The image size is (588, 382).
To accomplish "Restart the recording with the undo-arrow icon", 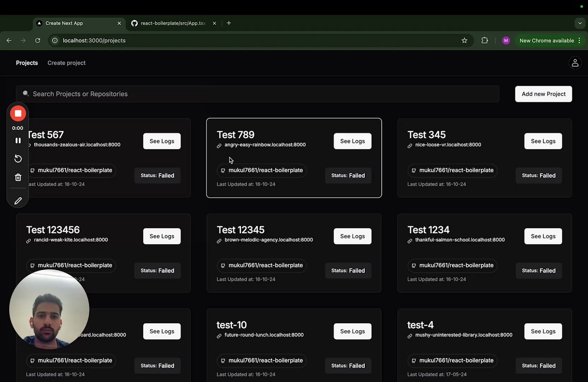I will 18,158.
